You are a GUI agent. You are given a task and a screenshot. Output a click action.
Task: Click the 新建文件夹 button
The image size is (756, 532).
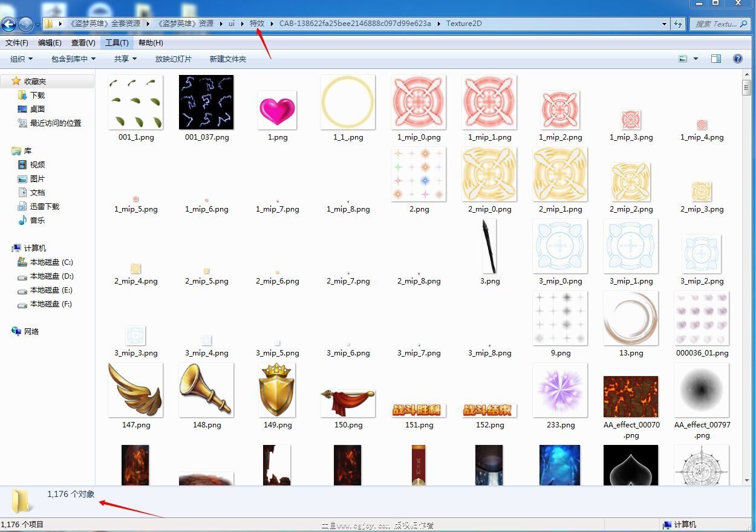point(227,59)
